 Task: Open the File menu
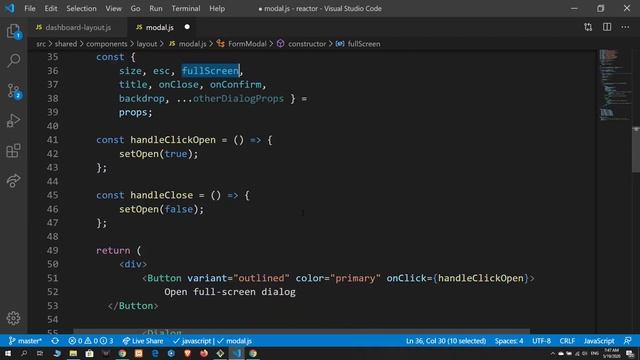click(30, 8)
